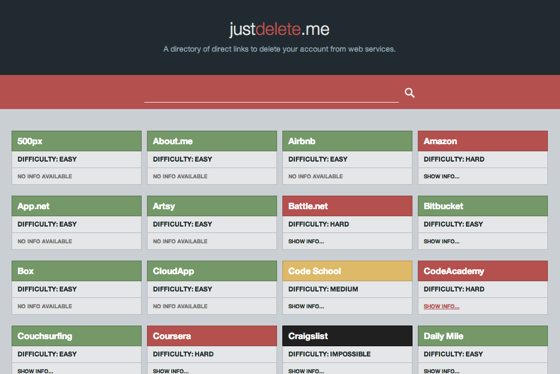Click Airbnb's Difficulty: Easy label
Viewport: 560px width, 374px height.
click(x=318, y=159)
